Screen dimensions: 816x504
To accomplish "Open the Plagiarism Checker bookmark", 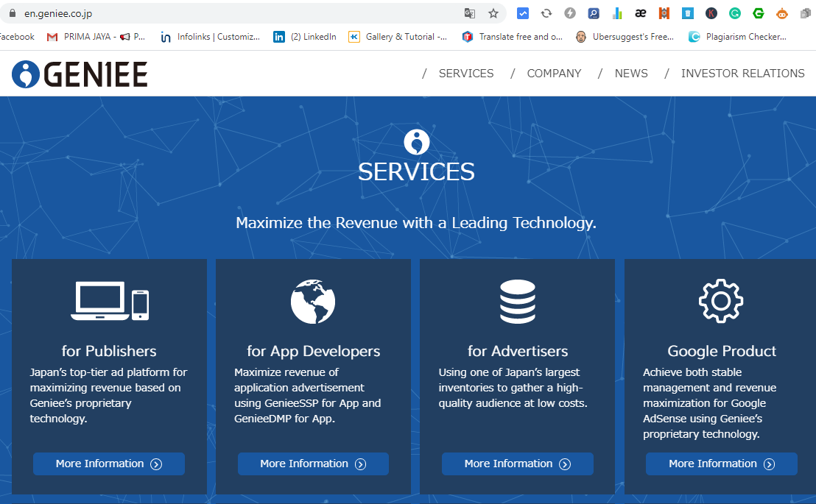I will tap(737, 37).
